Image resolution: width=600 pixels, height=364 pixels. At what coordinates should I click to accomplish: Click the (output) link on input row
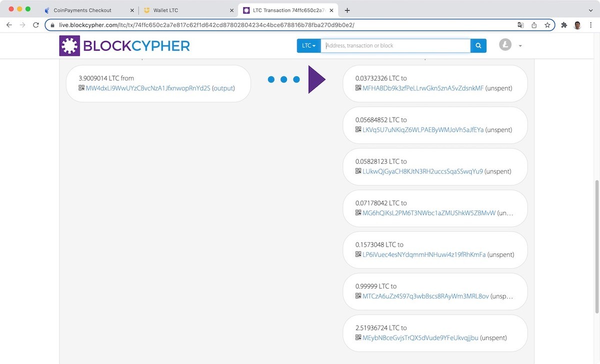[x=223, y=88]
